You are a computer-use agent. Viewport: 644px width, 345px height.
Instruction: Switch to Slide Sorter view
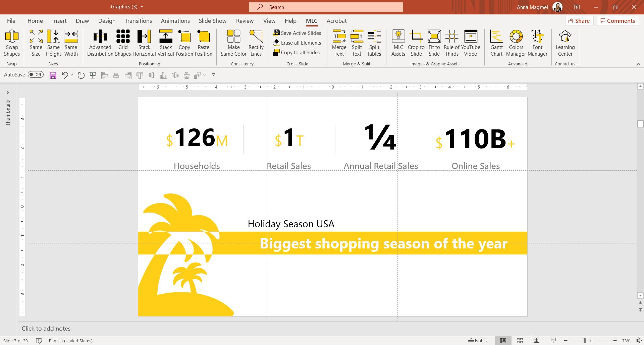tap(520, 341)
